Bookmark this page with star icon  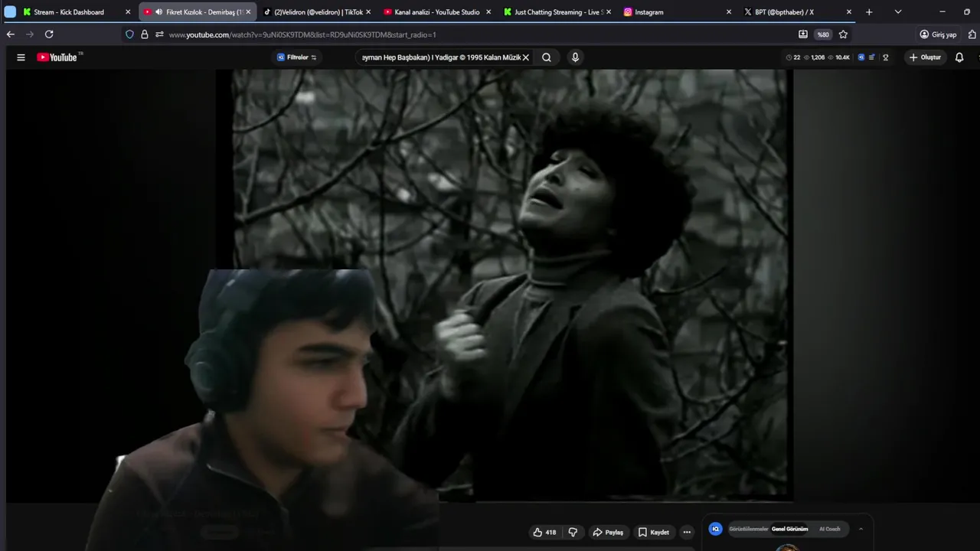[x=843, y=34]
